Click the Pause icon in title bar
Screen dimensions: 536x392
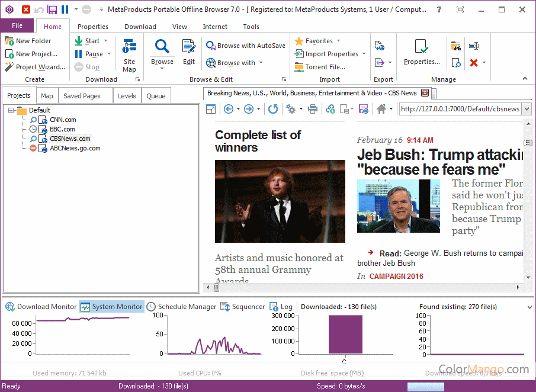[x=65, y=9]
